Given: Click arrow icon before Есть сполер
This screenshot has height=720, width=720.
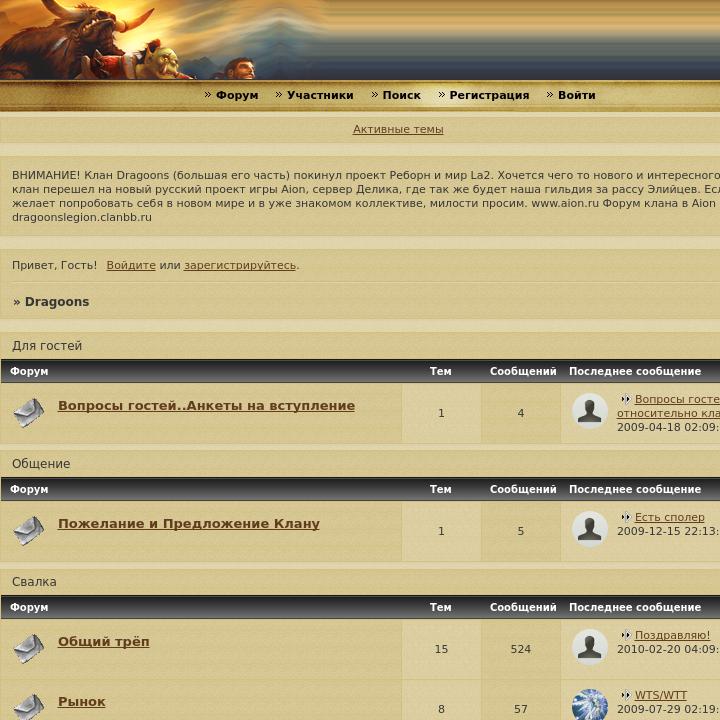Looking at the screenshot, I should pyautogui.click(x=625, y=517).
